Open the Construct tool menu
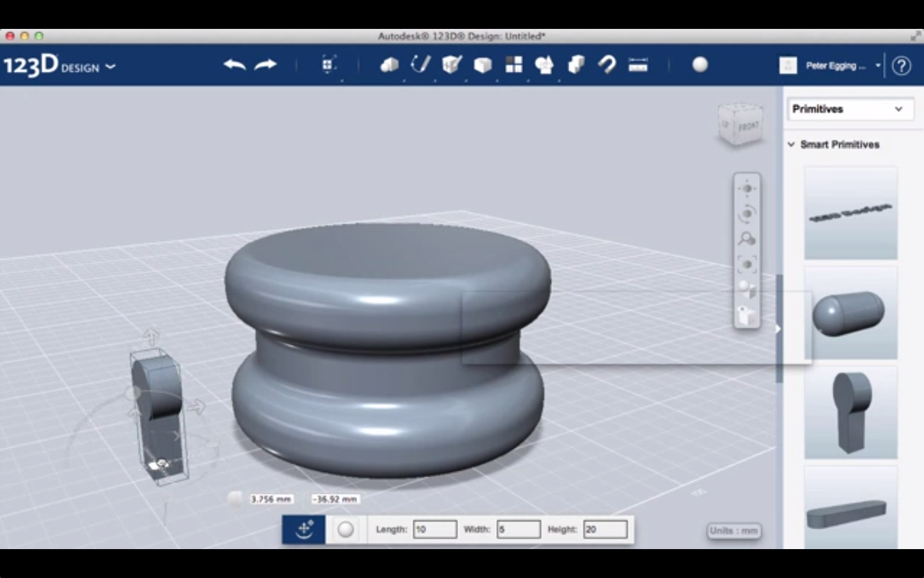 coord(452,64)
